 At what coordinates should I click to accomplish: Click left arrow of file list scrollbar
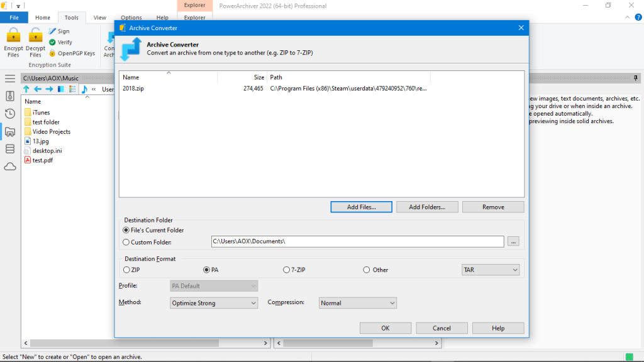(26, 343)
